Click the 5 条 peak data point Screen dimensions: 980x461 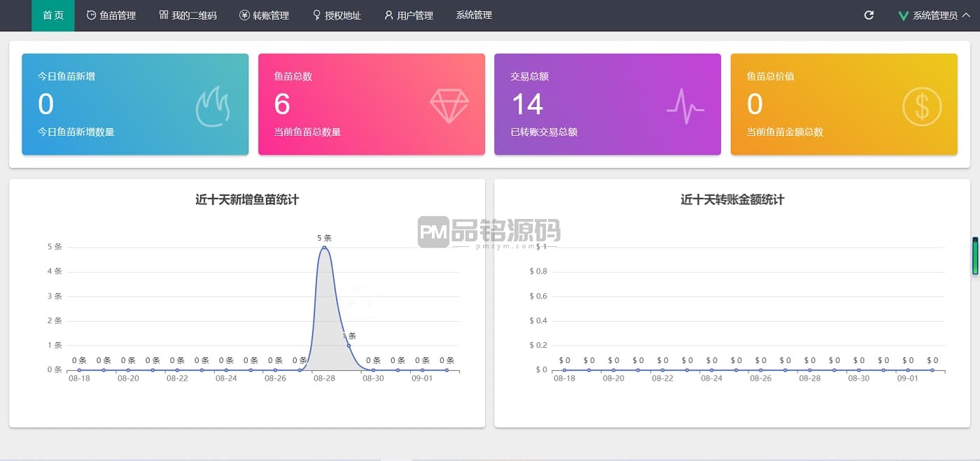(x=324, y=247)
